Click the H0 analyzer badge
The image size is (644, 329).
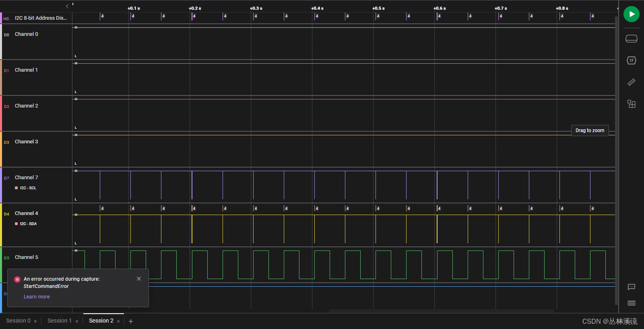point(6,19)
